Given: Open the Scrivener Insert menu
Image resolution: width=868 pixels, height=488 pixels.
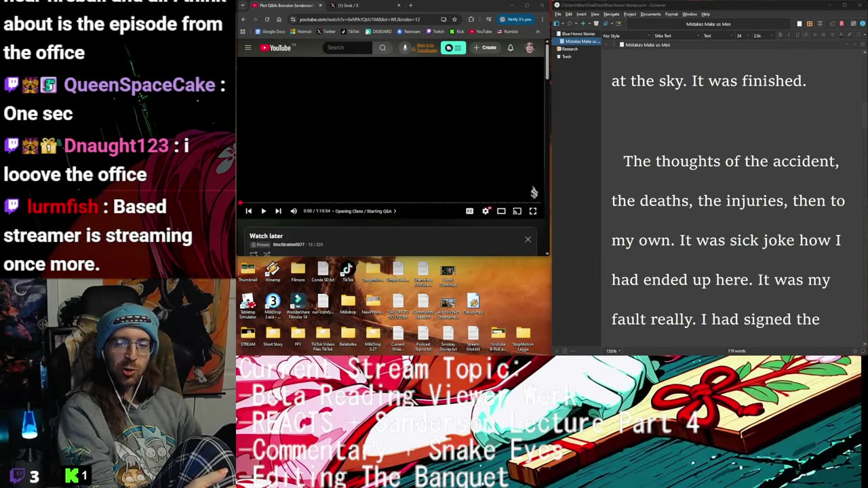Looking at the screenshot, I should pos(581,14).
